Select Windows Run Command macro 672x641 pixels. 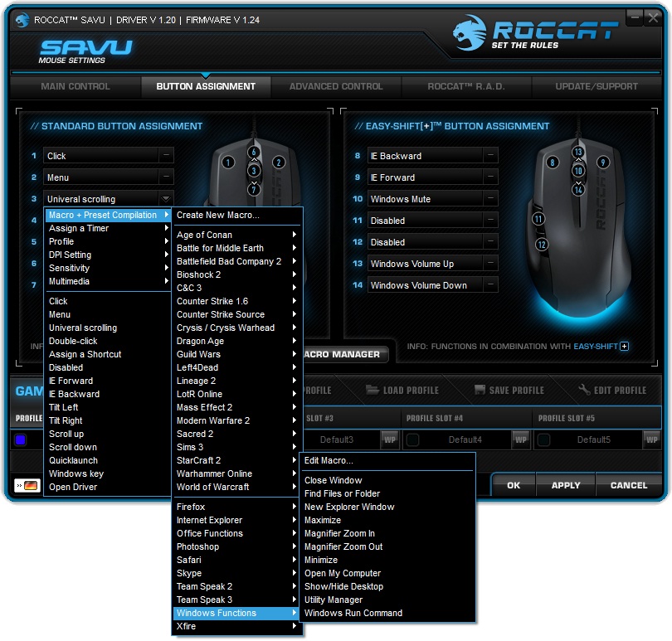[x=388, y=613]
